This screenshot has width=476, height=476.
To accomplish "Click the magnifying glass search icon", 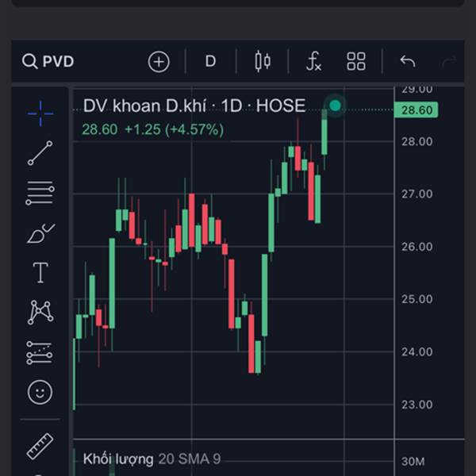I will pos(30,62).
